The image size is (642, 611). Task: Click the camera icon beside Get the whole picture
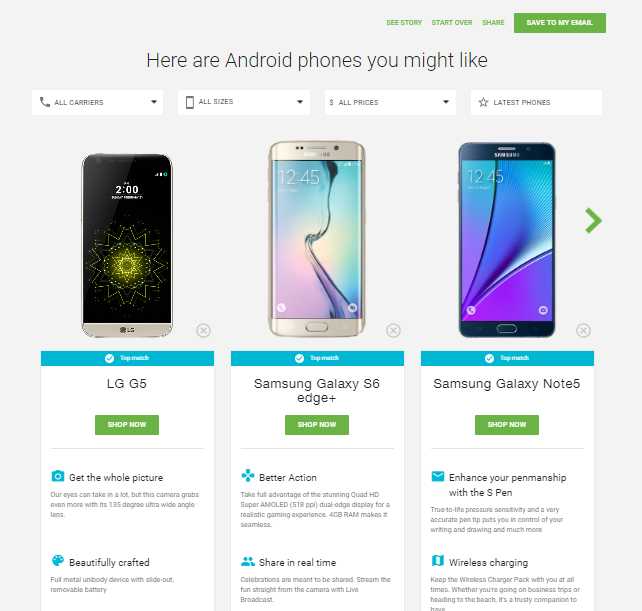tap(58, 476)
